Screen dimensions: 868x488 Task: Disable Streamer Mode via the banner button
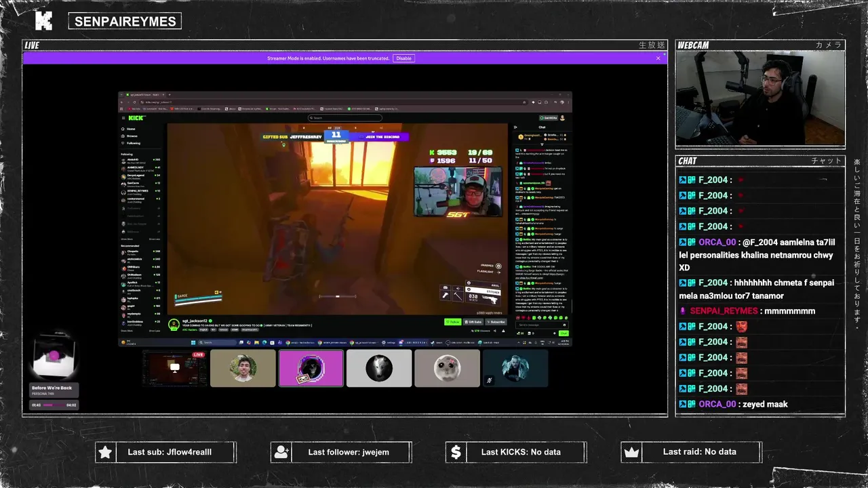pos(403,58)
